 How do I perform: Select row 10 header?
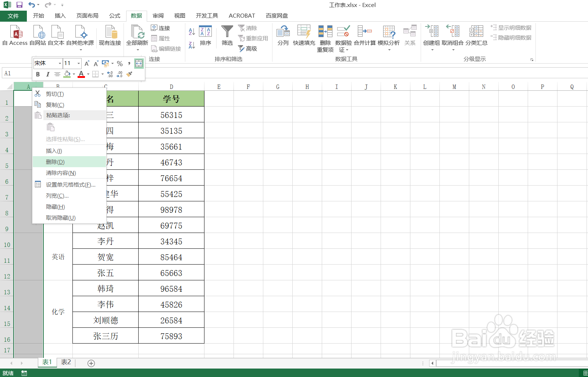point(7,241)
